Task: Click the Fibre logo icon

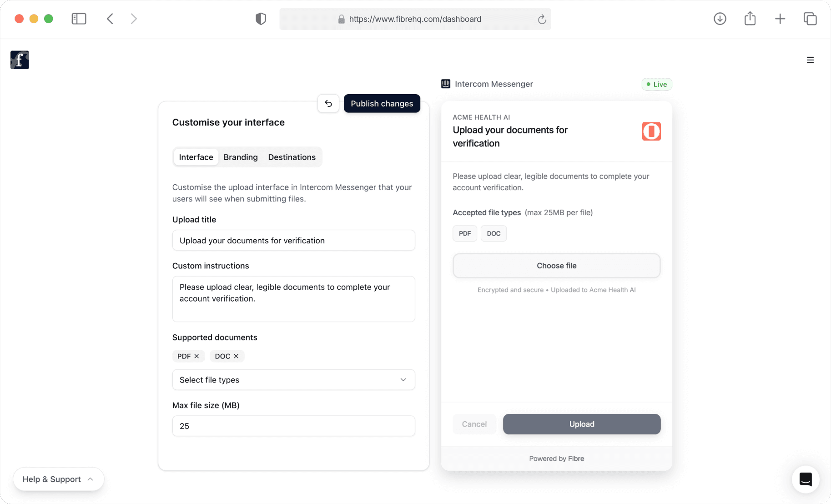Action: click(20, 60)
